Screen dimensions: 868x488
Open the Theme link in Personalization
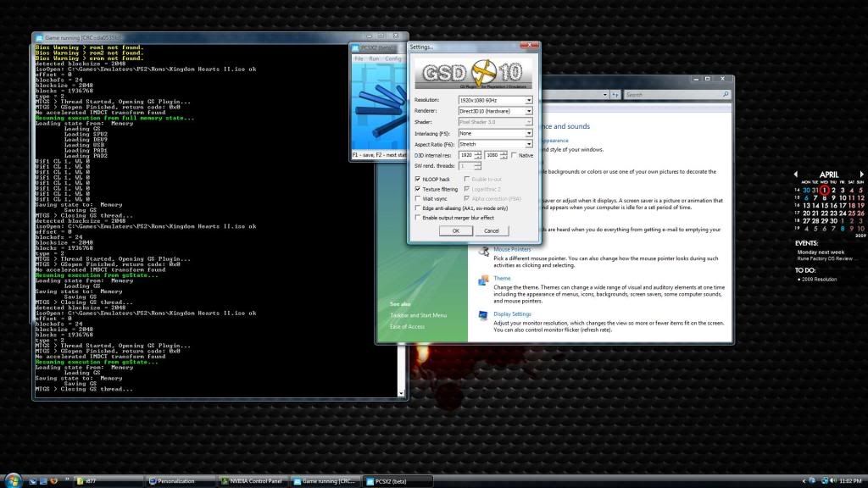pyautogui.click(x=502, y=278)
